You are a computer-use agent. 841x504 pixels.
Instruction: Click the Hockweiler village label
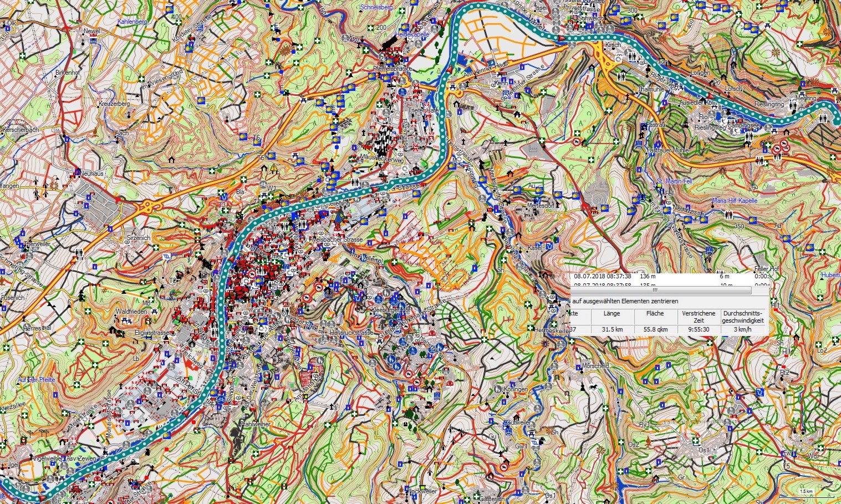click(x=422, y=491)
